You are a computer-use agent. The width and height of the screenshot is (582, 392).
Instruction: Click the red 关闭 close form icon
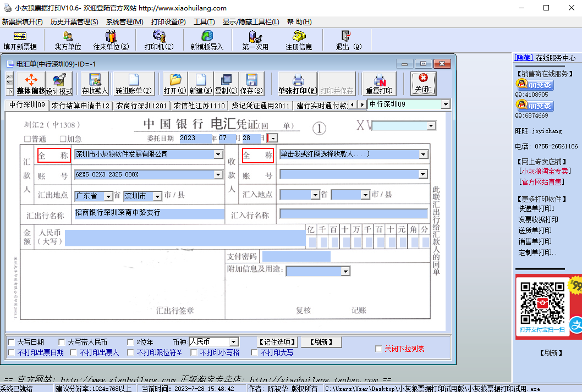point(423,84)
